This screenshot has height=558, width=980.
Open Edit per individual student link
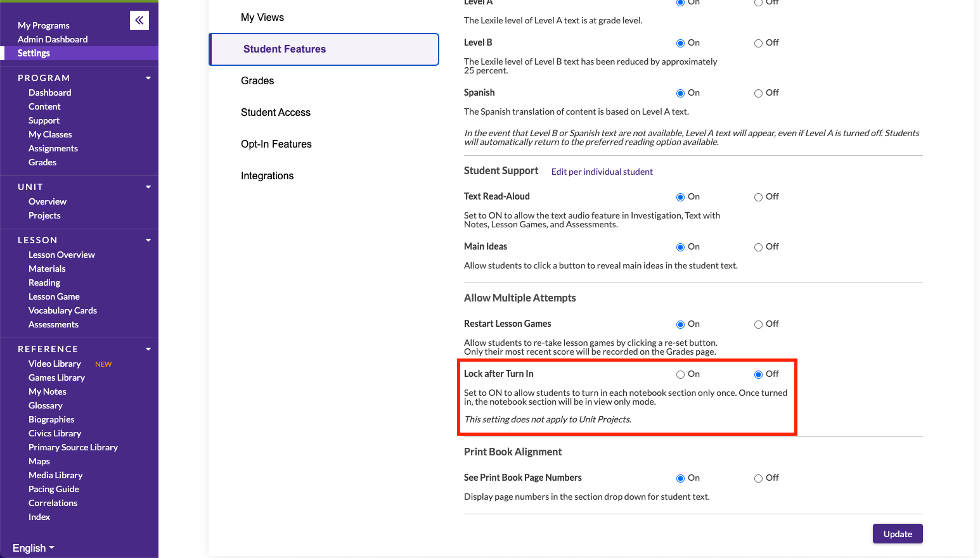pos(602,172)
